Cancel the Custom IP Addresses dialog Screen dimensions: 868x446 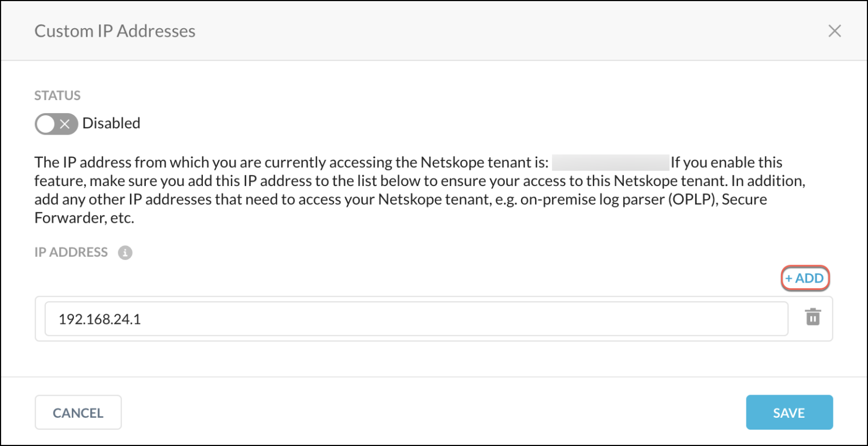click(x=78, y=412)
